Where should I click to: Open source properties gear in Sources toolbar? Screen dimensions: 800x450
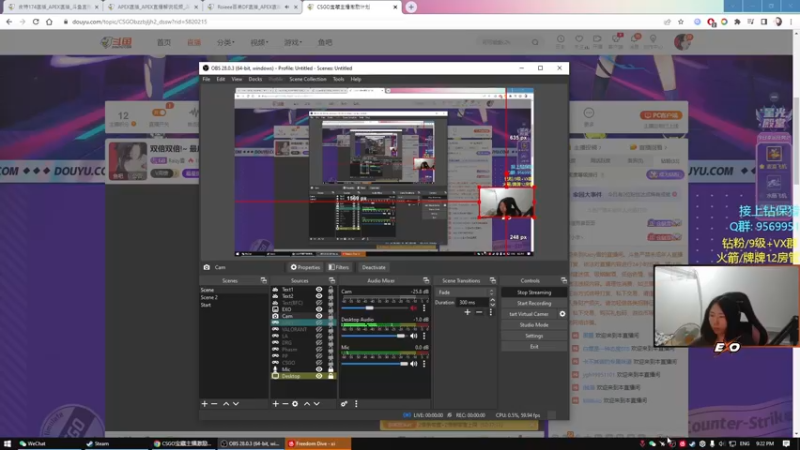pos(295,404)
